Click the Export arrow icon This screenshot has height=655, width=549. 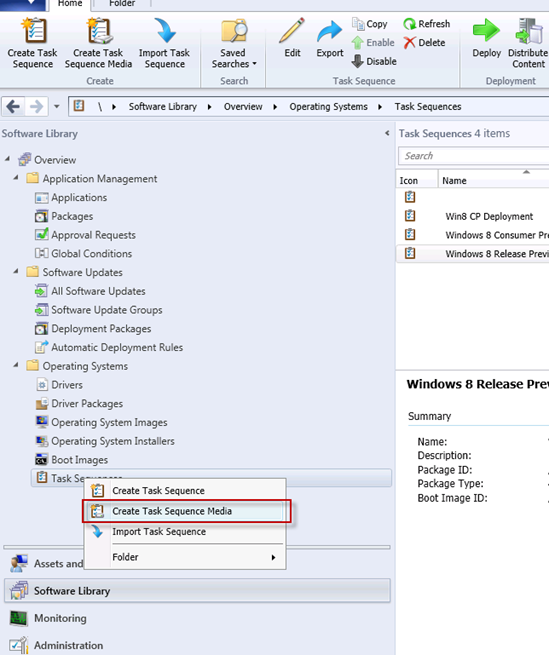click(x=330, y=32)
